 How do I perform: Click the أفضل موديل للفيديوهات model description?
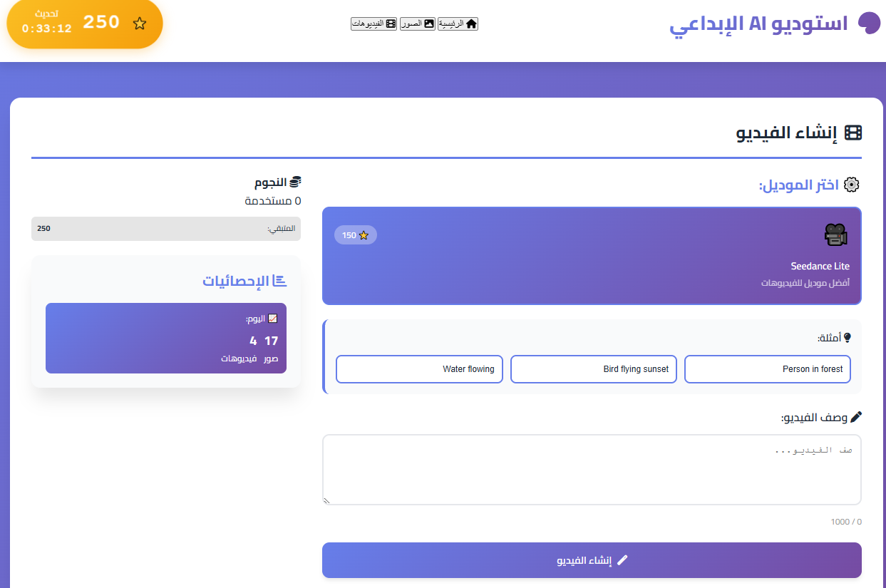[805, 283]
